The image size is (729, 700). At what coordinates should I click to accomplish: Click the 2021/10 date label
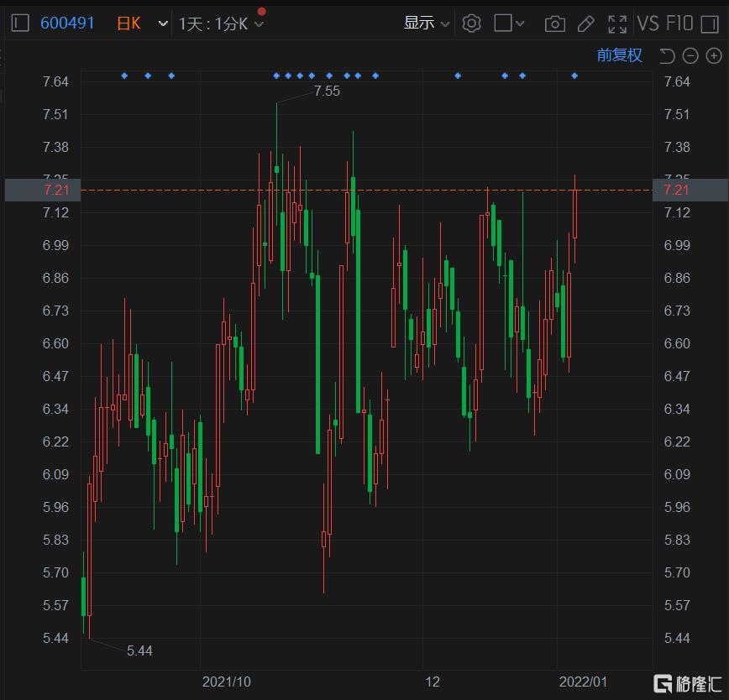pos(227,682)
